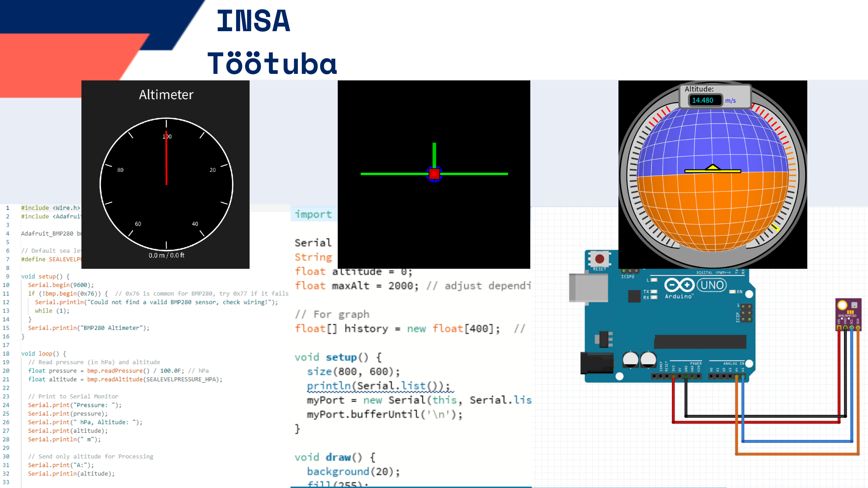Screen dimensions: 868x488
Task: Click the altitude value field 14.480
Action: (x=703, y=100)
